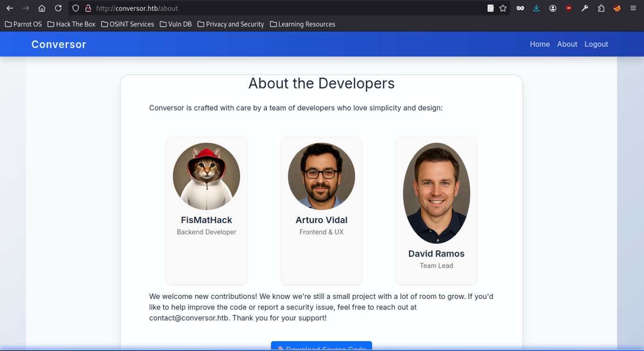Screen dimensions: 644x351
Task: Bookmark this page using the star icon
Action: click(x=502, y=8)
